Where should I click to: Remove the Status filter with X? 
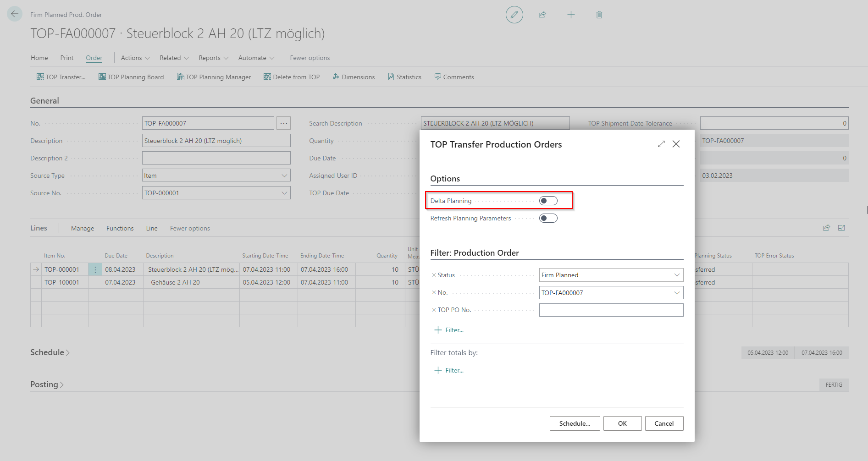pyautogui.click(x=434, y=275)
